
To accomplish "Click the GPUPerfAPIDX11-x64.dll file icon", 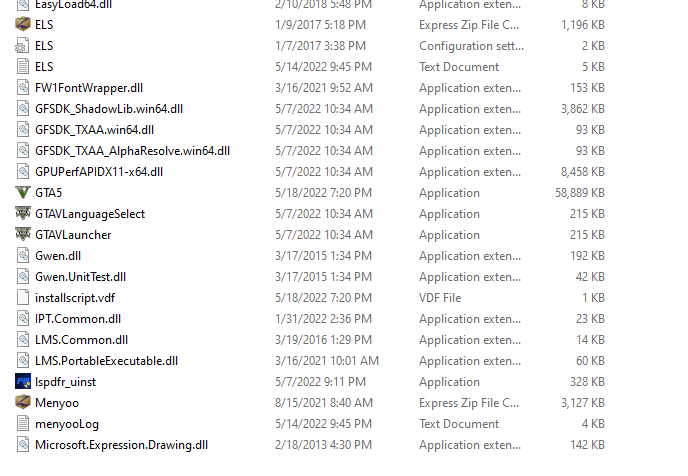I will pyautogui.click(x=23, y=172).
